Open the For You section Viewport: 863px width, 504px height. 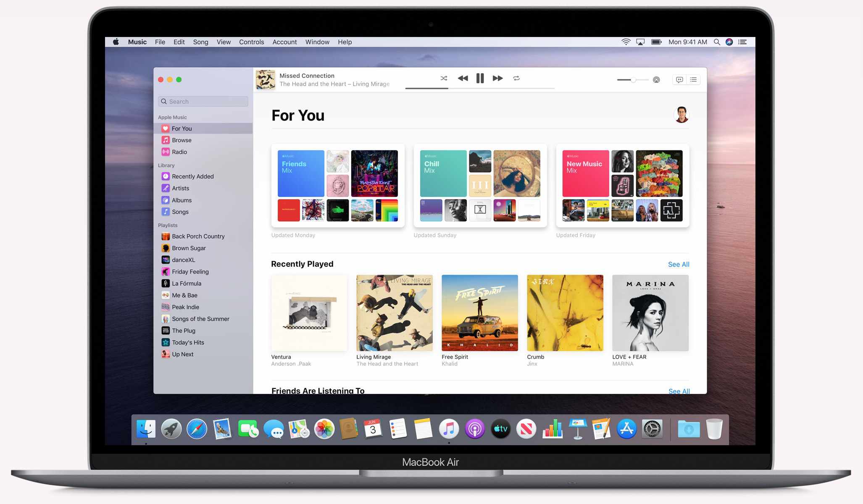[x=181, y=128]
